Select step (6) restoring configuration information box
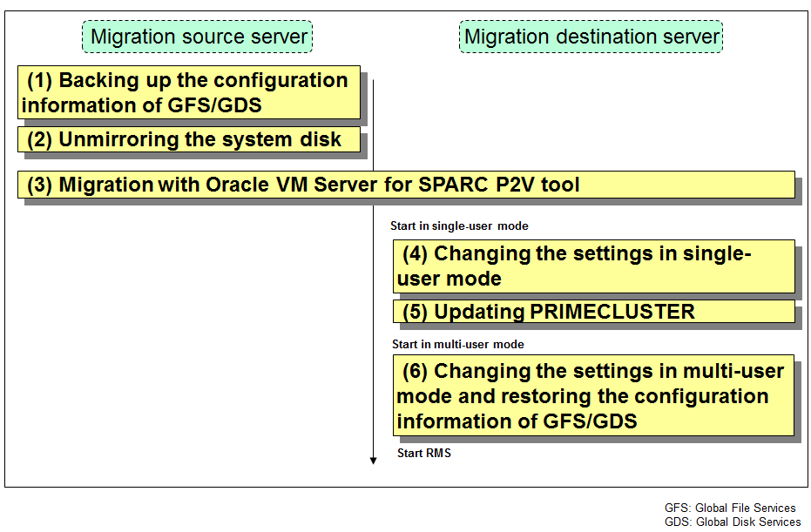This screenshot has height=532, width=811. tap(593, 395)
